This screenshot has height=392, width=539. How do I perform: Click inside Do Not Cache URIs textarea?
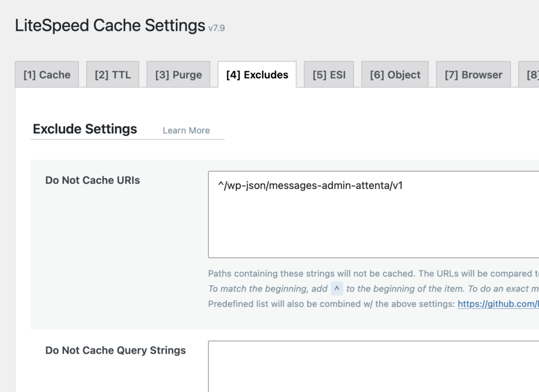tap(374, 214)
